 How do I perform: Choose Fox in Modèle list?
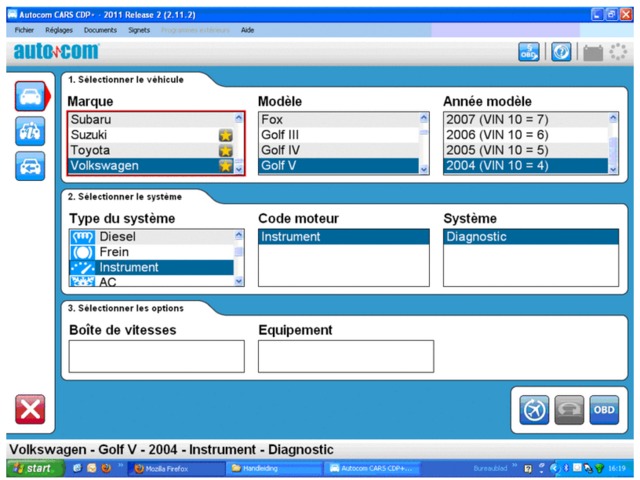click(x=339, y=120)
